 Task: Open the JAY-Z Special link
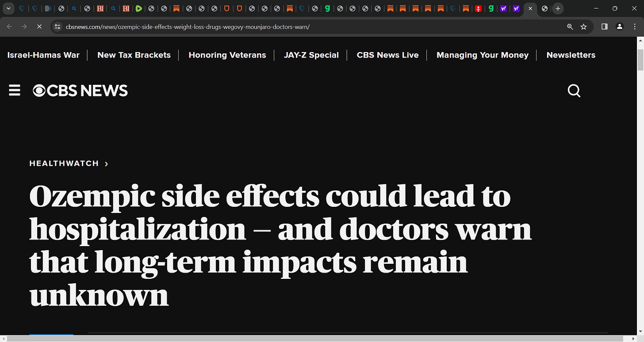(x=311, y=55)
